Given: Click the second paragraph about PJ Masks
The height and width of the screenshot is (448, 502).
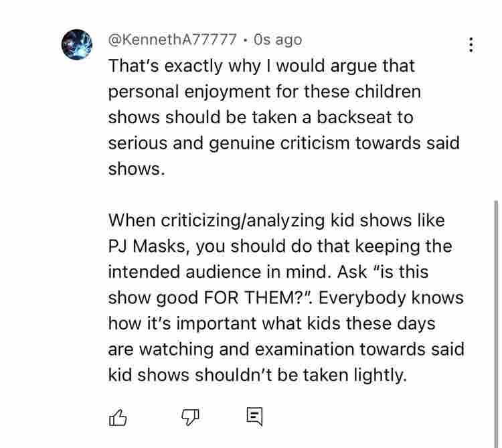Looking at the screenshot, I should [x=286, y=297].
